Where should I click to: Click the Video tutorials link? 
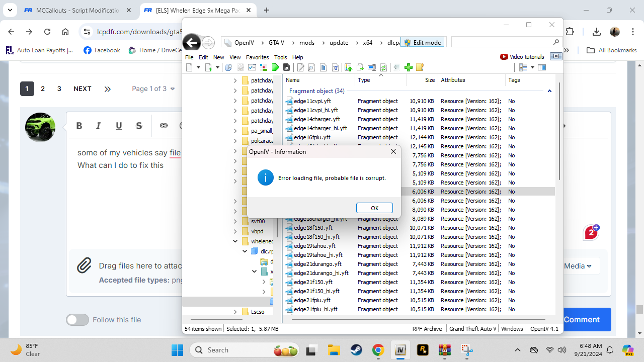[522, 57]
